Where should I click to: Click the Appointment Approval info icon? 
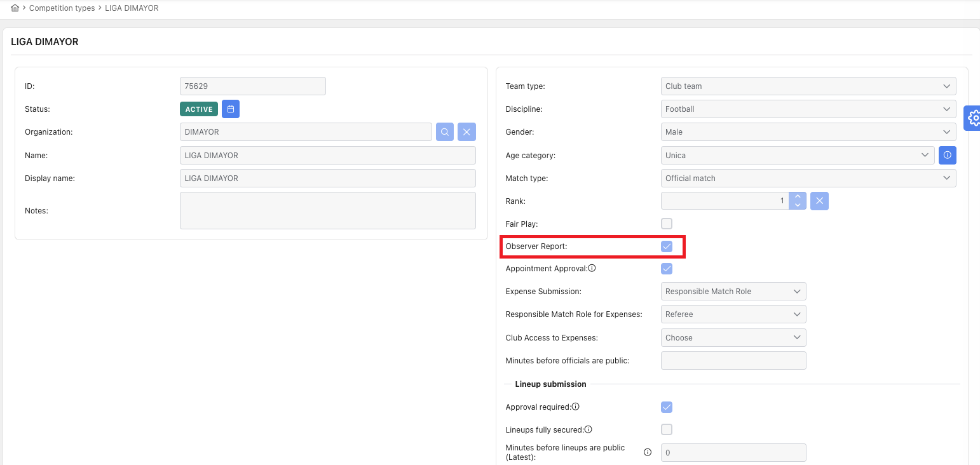[592, 268]
